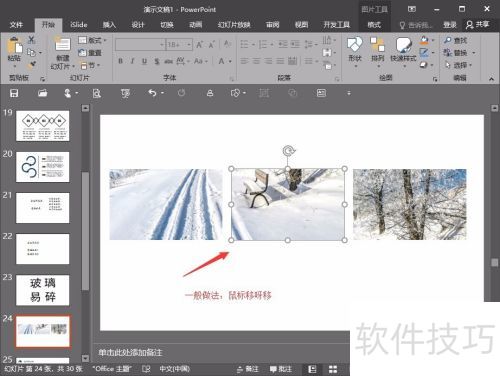Open the font size dropdown
Image resolution: width=500 pixels, height=376 pixels.
[x=189, y=45]
